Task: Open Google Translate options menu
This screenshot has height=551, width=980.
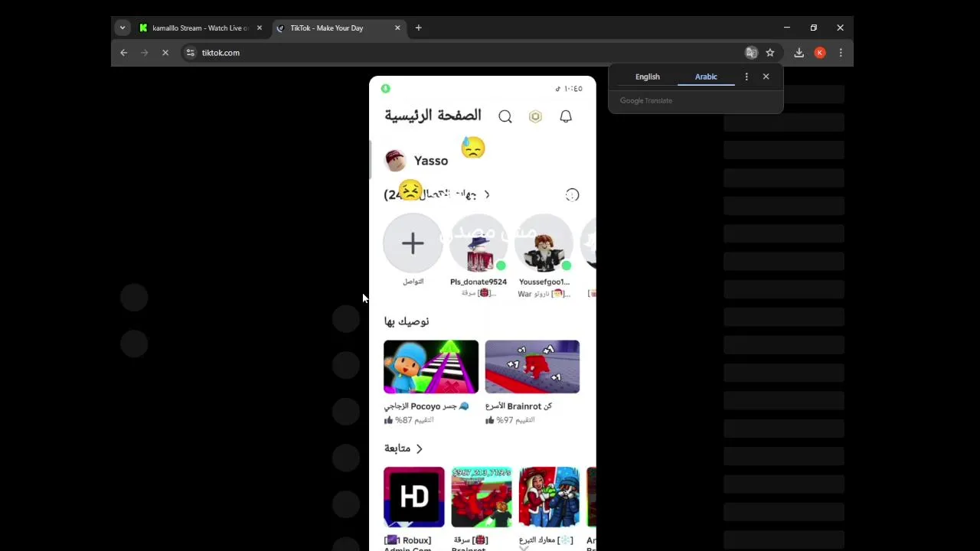Action: click(x=746, y=77)
